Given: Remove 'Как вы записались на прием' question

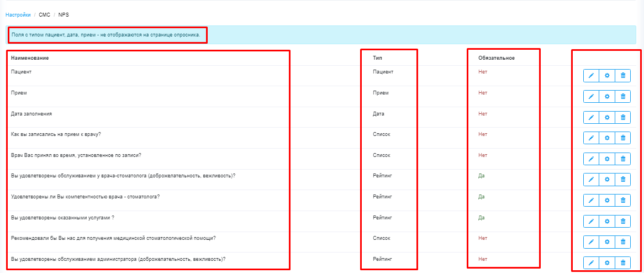Looking at the screenshot, I should tap(622, 138).
